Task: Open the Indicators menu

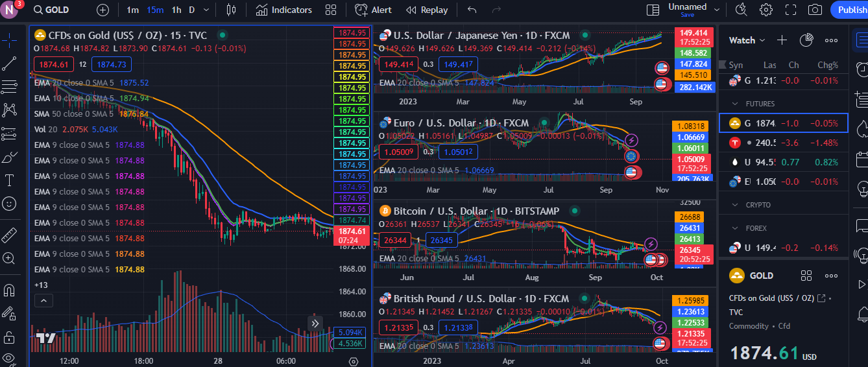Action: 283,10
